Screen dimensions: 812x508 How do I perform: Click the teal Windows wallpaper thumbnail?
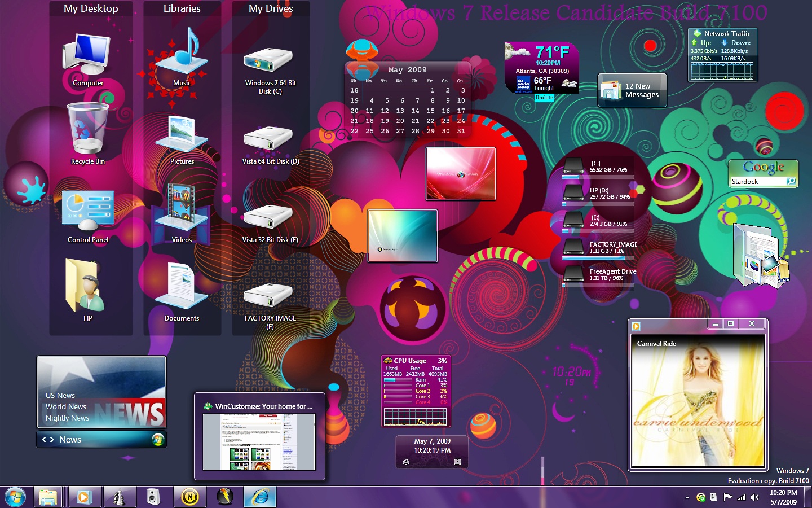coord(403,236)
